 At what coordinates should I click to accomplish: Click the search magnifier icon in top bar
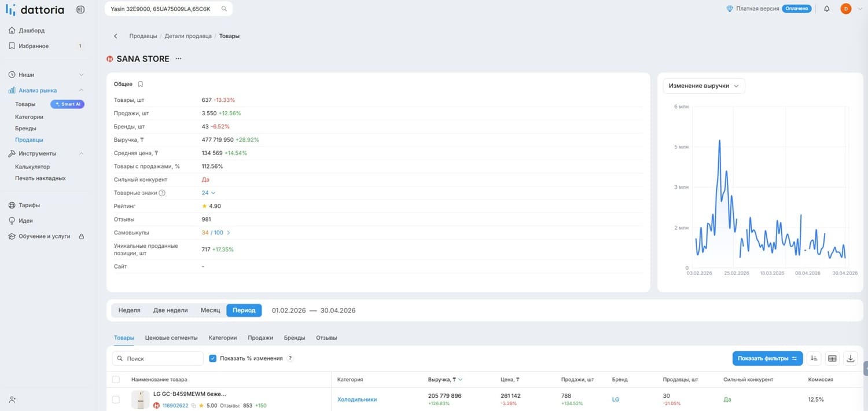tap(224, 9)
